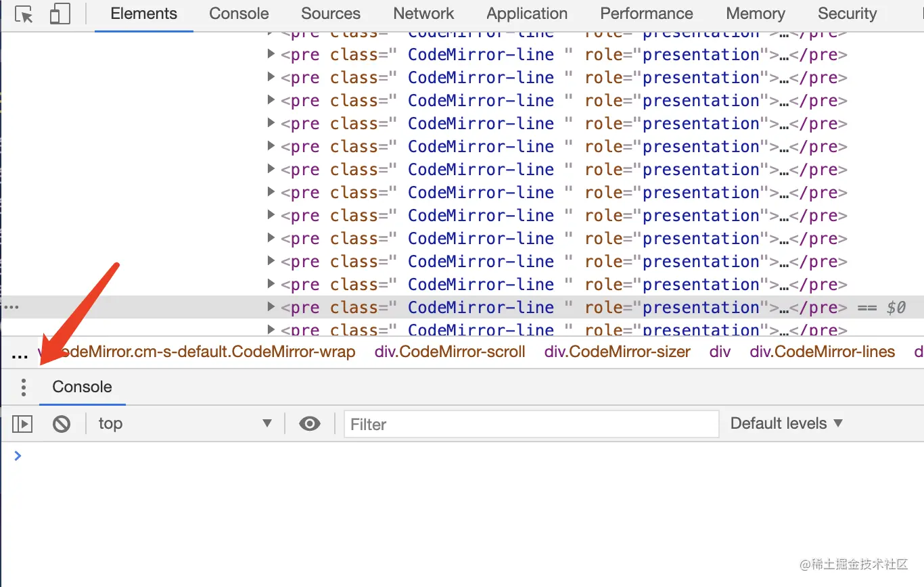This screenshot has height=587, width=924.
Task: Click the breadcrumb overflow ellipsis
Action: pyautogui.click(x=20, y=353)
